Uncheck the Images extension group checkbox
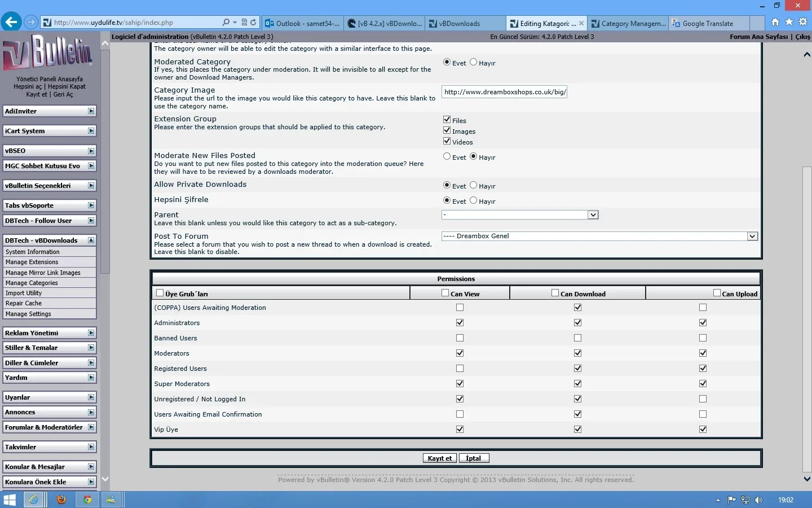Image resolution: width=812 pixels, height=508 pixels. tap(447, 130)
